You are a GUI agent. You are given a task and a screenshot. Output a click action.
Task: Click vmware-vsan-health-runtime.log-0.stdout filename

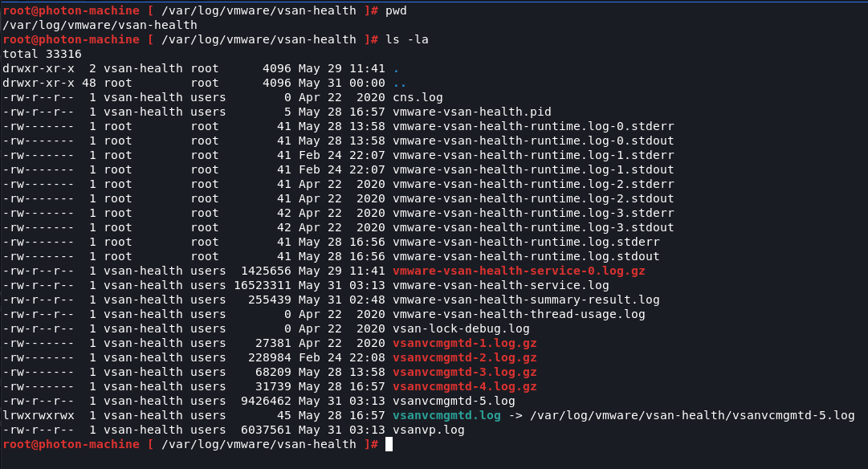(533, 141)
